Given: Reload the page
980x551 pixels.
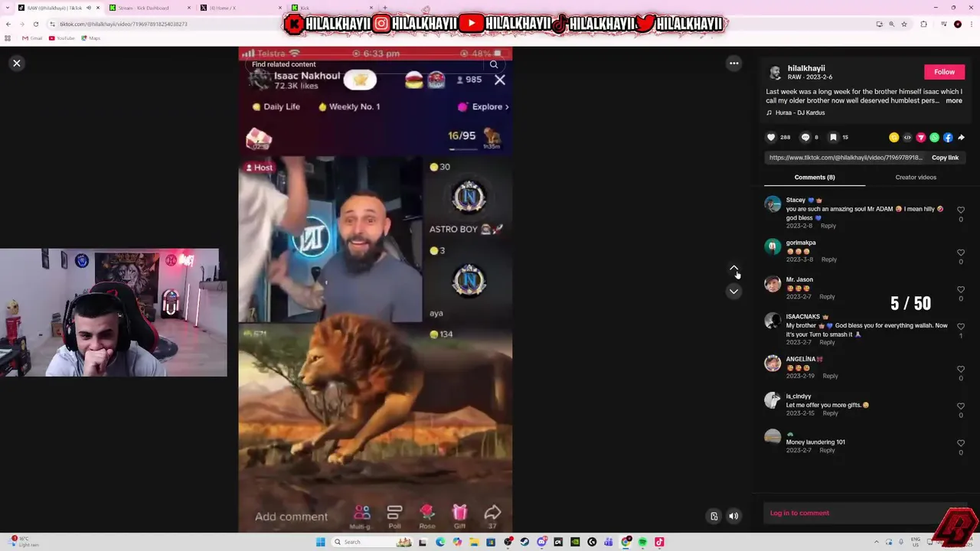Looking at the screenshot, I should [35, 24].
